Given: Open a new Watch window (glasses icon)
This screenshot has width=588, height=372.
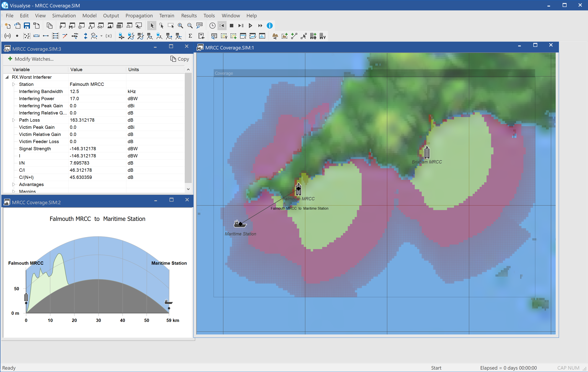Looking at the screenshot, I should click(101, 26).
